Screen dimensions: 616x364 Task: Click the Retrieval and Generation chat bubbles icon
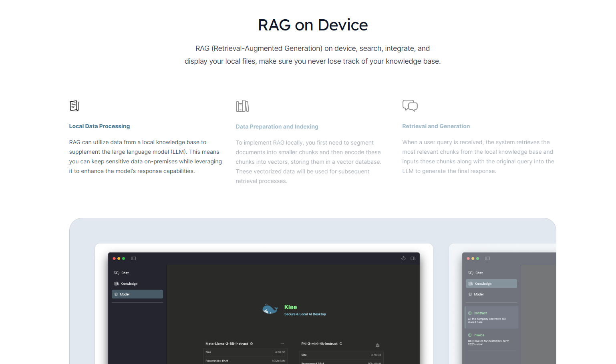pos(410,105)
